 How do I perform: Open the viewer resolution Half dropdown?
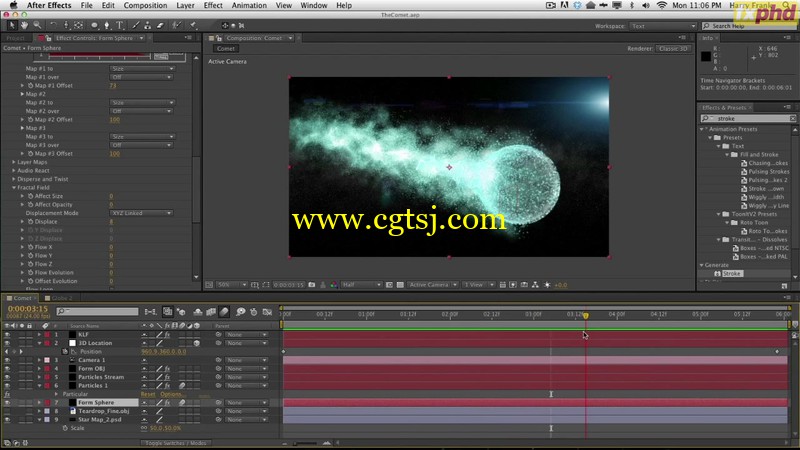361,285
